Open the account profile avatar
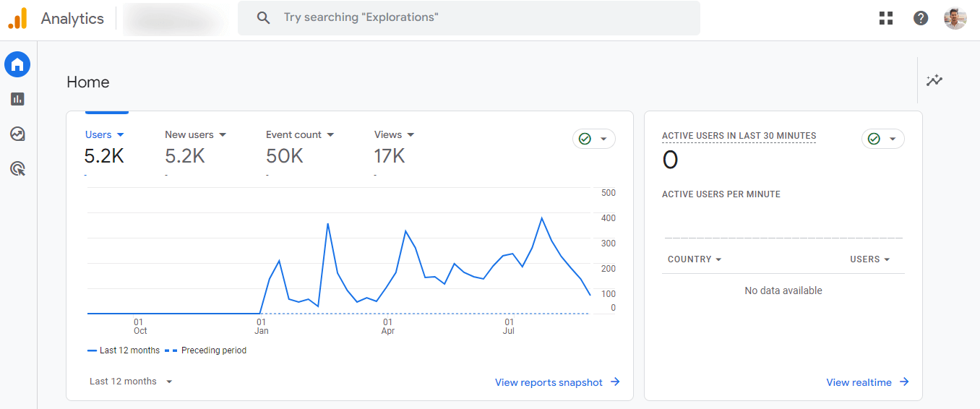Screen dimensions: 980x409 click(955, 18)
